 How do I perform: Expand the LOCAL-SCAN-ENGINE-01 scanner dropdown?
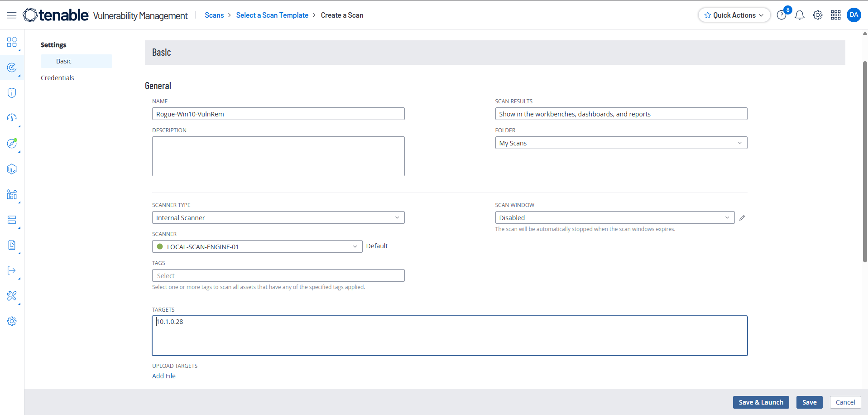click(257, 247)
